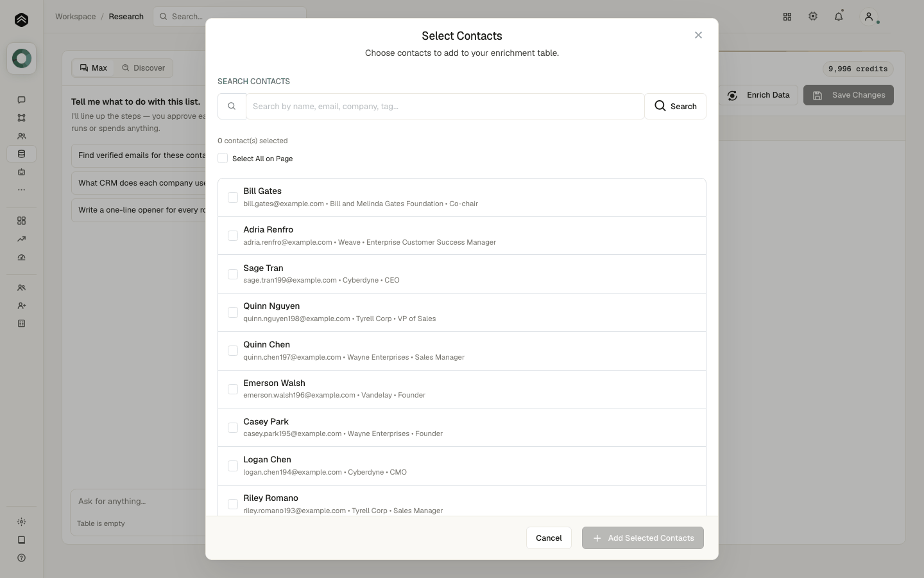The height and width of the screenshot is (578, 924).
Task: Open the workflow nodes icon in the sidebar
Action: click(21, 118)
